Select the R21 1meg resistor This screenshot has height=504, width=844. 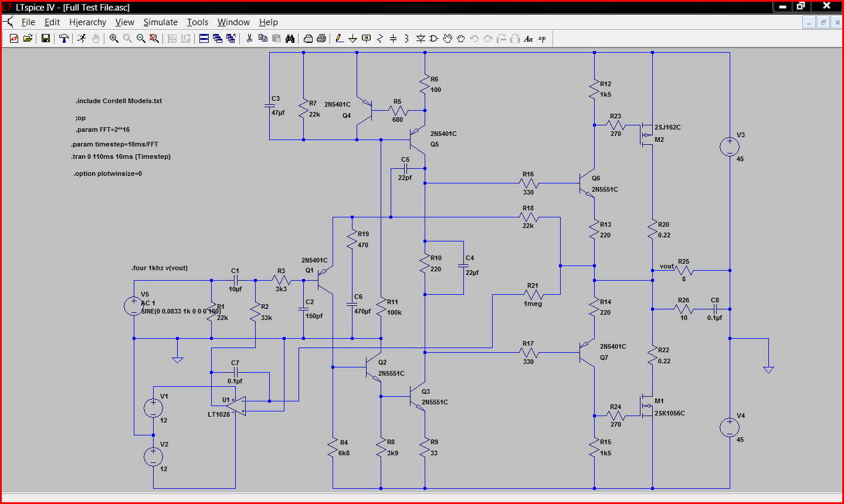coord(533,295)
